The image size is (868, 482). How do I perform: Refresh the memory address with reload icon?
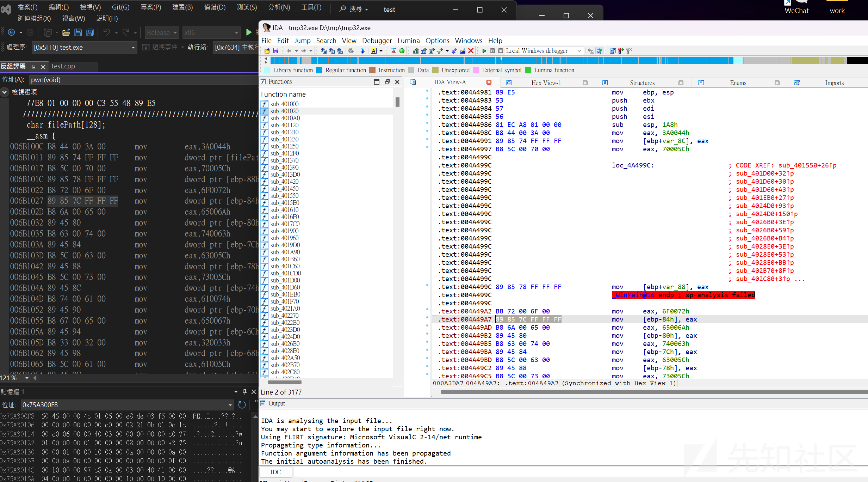pyautogui.click(x=242, y=405)
